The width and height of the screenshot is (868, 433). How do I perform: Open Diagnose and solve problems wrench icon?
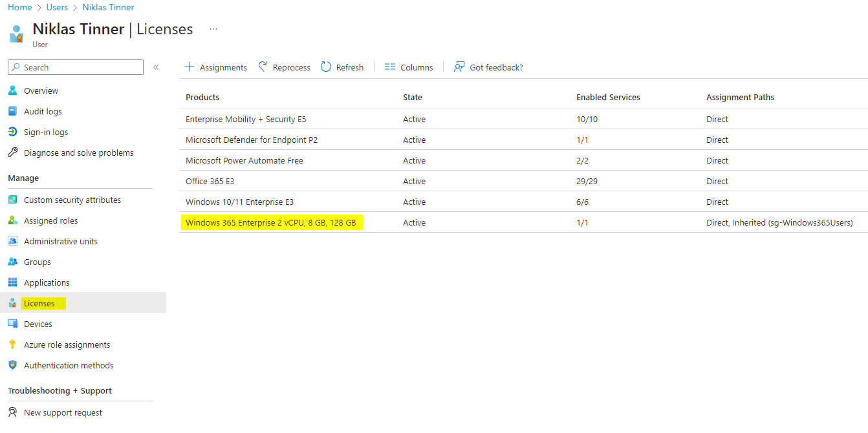tap(13, 153)
